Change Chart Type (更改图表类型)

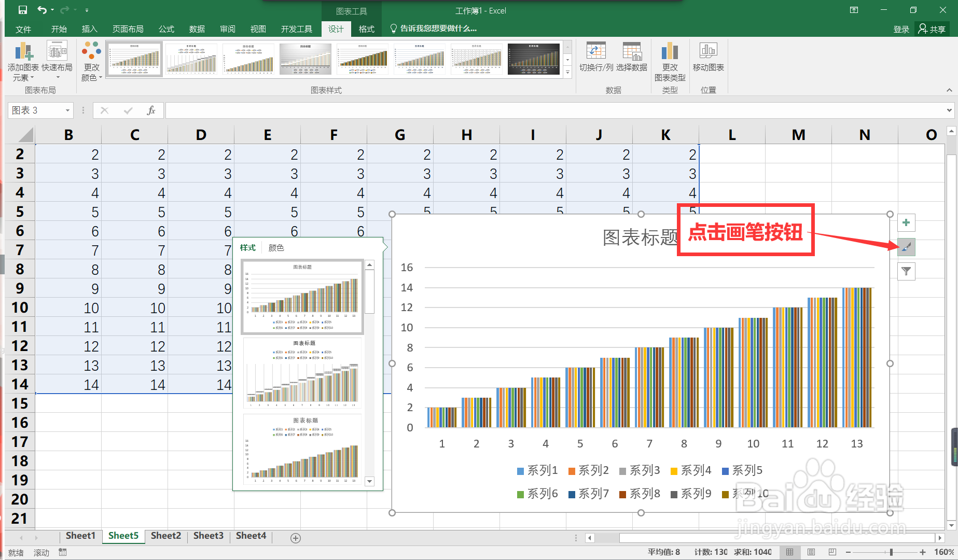[670, 61]
